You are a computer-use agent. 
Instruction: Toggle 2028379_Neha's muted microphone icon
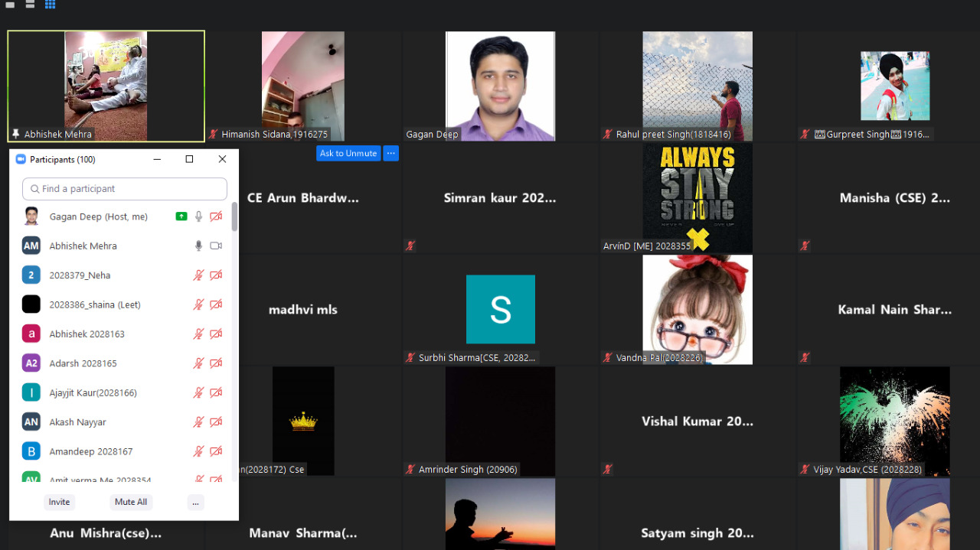pyautogui.click(x=198, y=275)
